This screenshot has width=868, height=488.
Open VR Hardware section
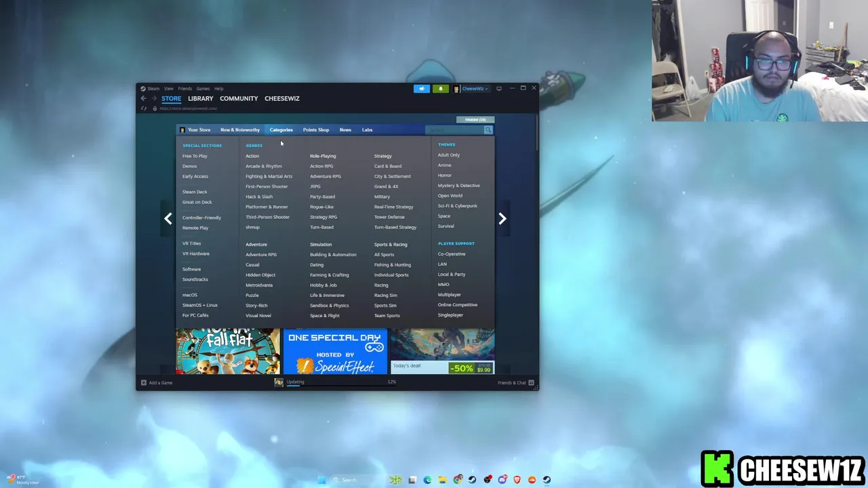(196, 253)
